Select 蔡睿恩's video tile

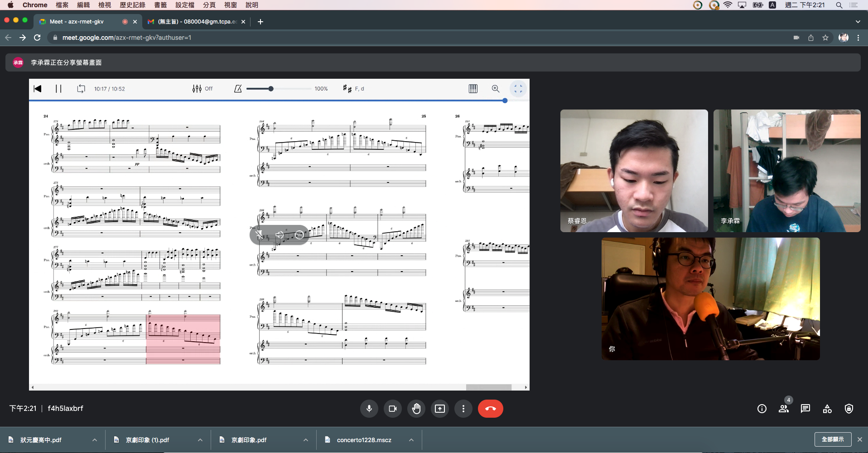pyautogui.click(x=634, y=171)
